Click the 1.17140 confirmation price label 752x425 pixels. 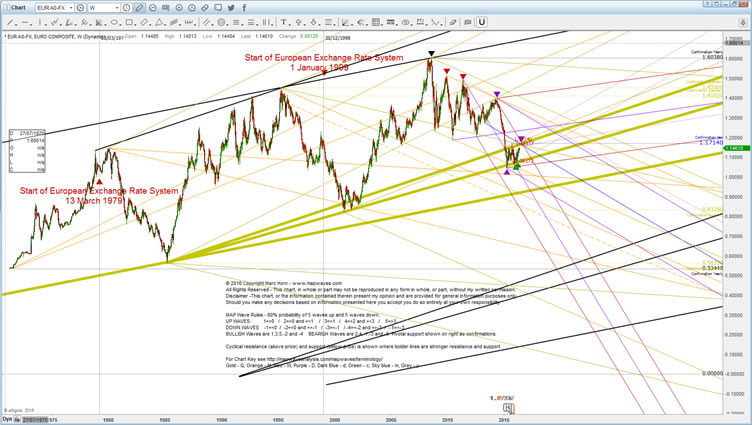click(x=711, y=143)
